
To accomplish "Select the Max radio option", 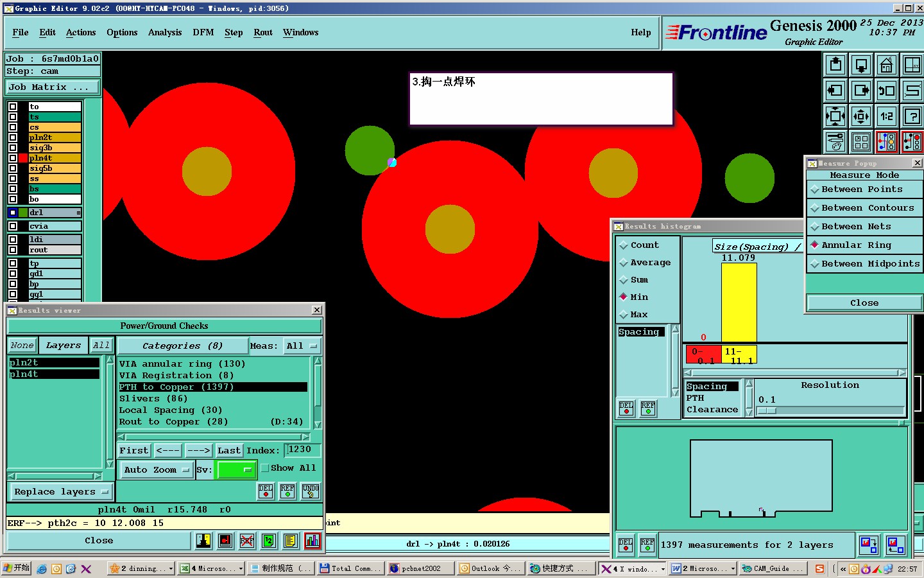I will [633, 315].
